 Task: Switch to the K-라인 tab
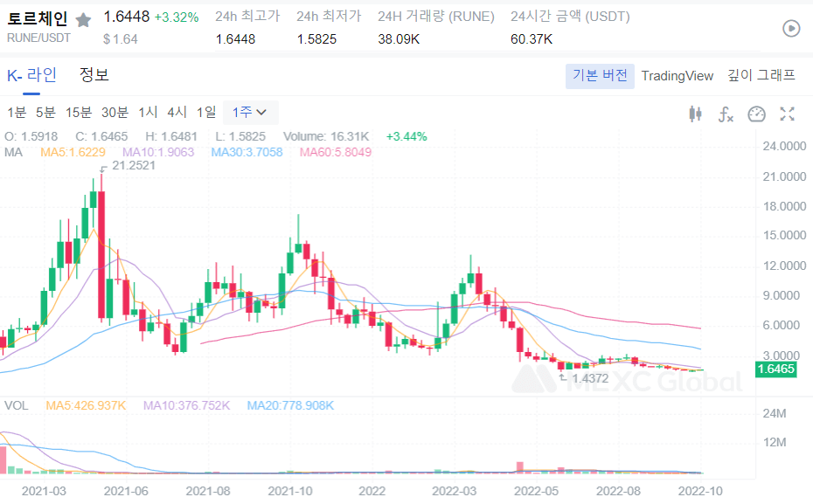pos(31,76)
